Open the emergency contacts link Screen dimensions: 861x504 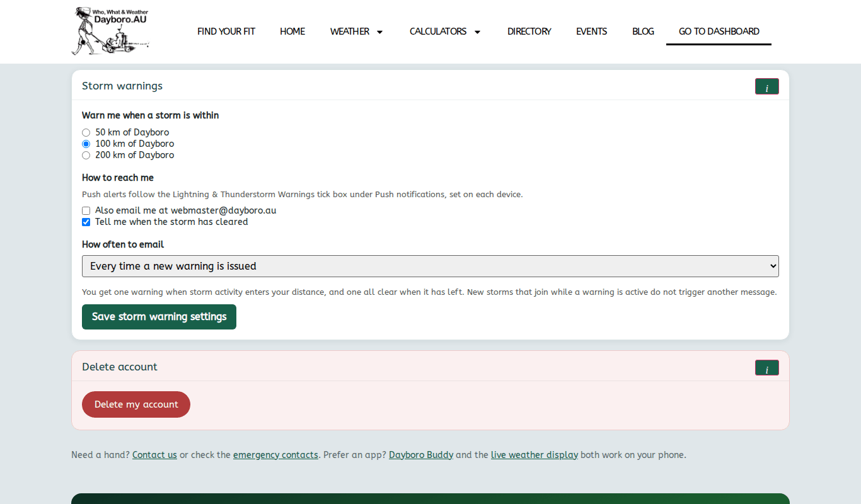(x=275, y=455)
